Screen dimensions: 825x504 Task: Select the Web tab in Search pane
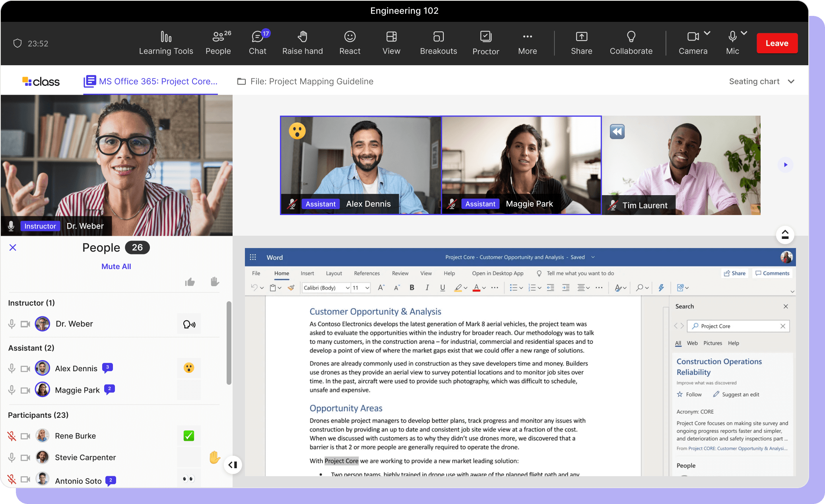(x=692, y=343)
